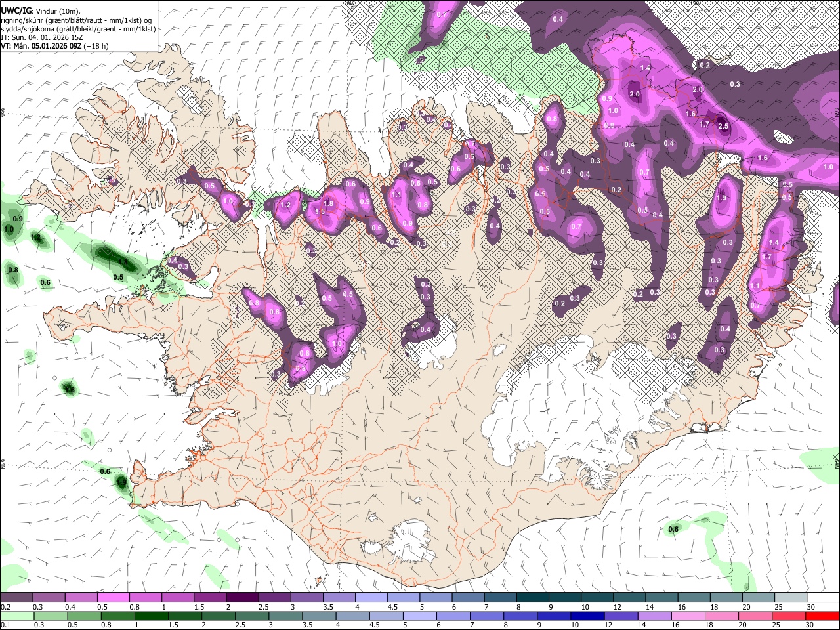Select the deep blue rain swatch between 10 and 12
Image resolution: width=840 pixels, height=630 pixels.
(x=586, y=616)
